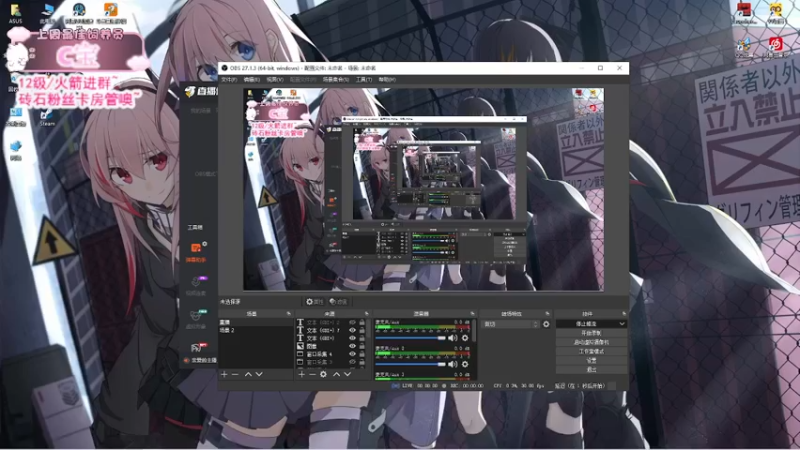The image size is (800, 450).
Task: Undock the 控件 panel via its header icon
Action: pos(623,314)
